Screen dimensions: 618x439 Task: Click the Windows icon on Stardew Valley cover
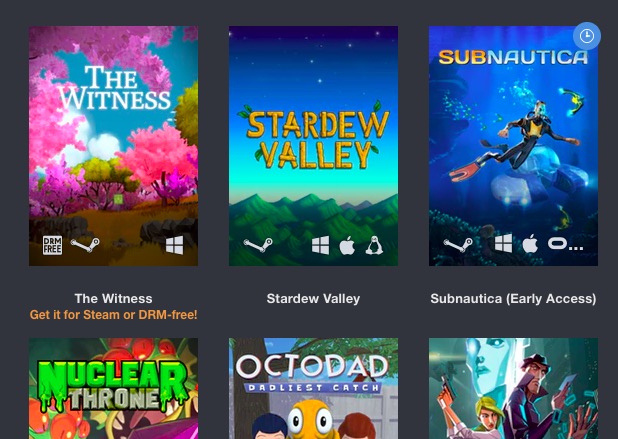click(x=320, y=246)
